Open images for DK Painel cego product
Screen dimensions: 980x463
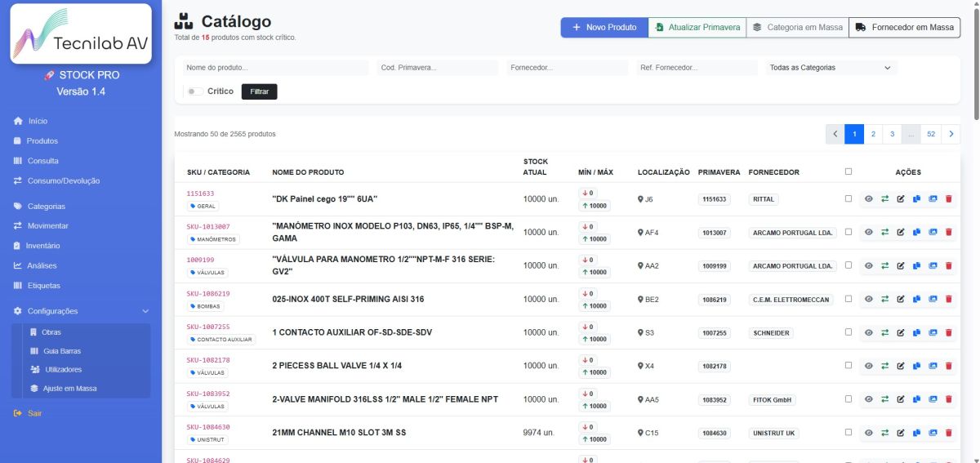point(933,198)
